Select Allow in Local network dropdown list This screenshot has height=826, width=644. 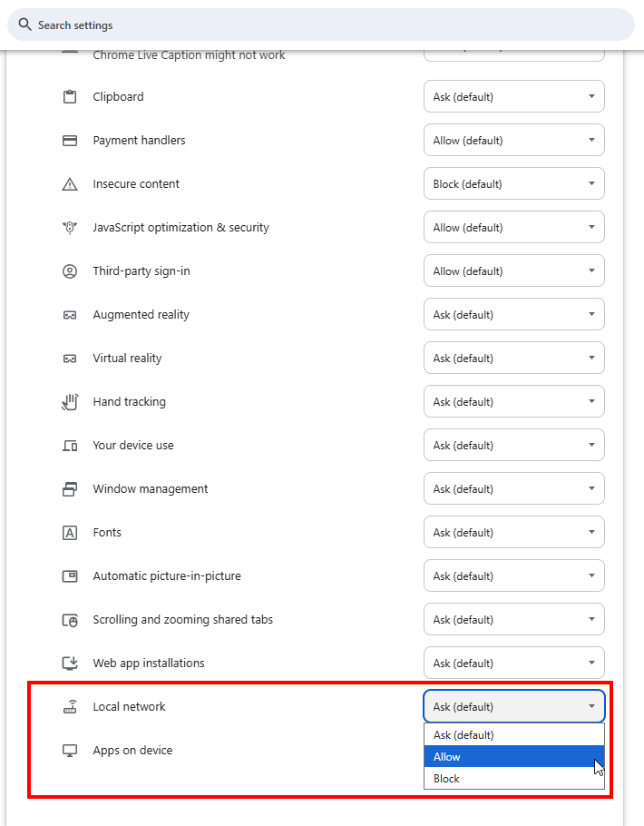pyautogui.click(x=514, y=756)
